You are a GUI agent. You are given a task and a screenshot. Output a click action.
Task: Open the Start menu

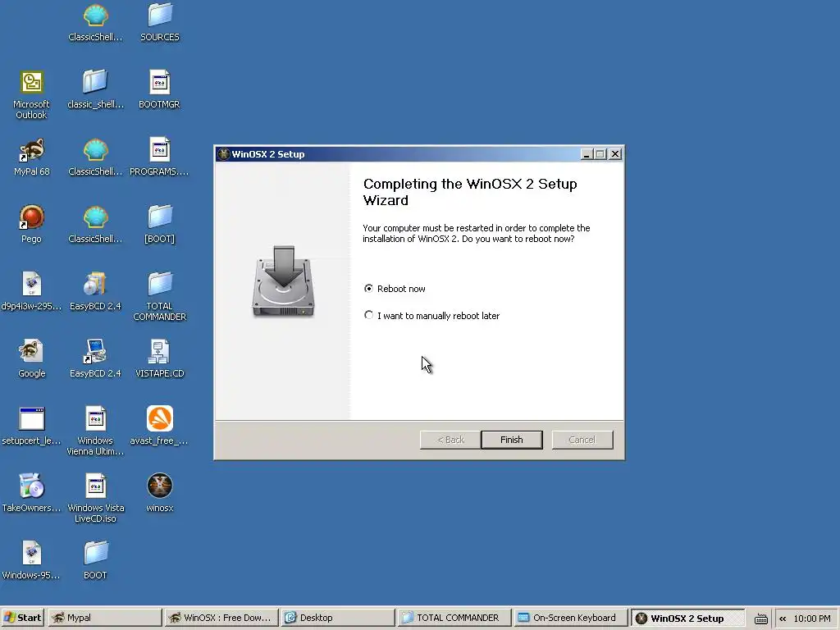coord(23,618)
